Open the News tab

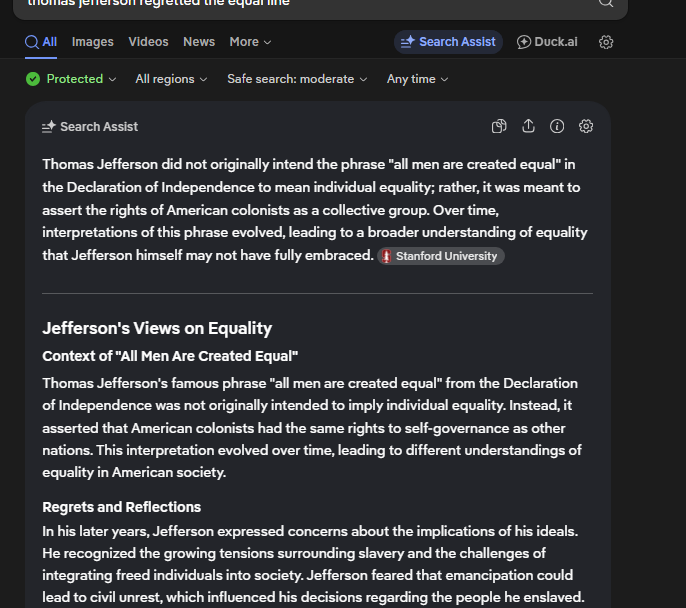pyautogui.click(x=199, y=42)
